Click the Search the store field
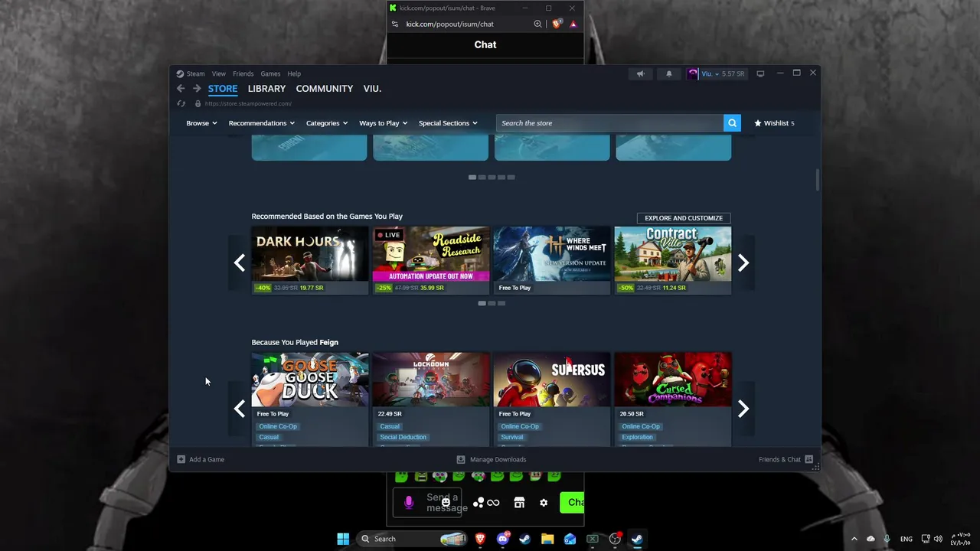 610,123
